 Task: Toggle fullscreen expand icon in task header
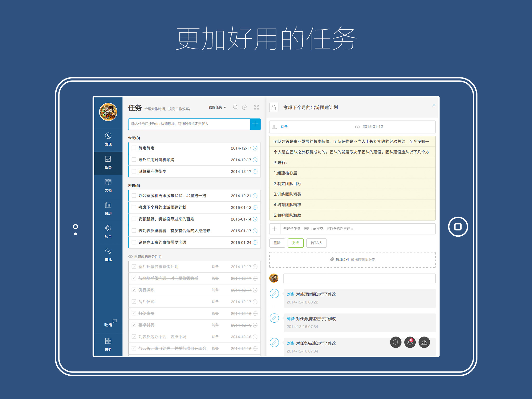(256, 107)
